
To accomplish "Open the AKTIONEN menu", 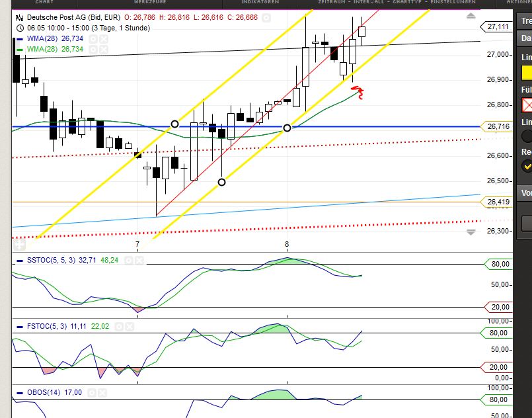I will 519,2.
